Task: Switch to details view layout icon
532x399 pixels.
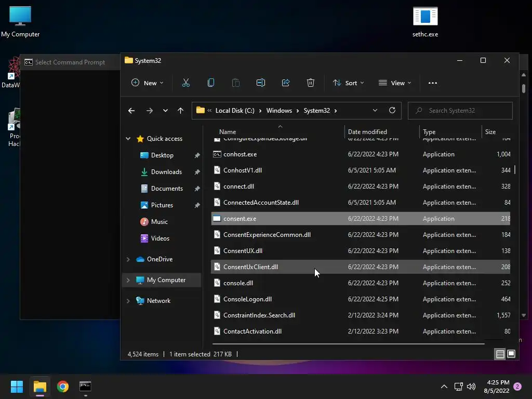Action: point(500,354)
